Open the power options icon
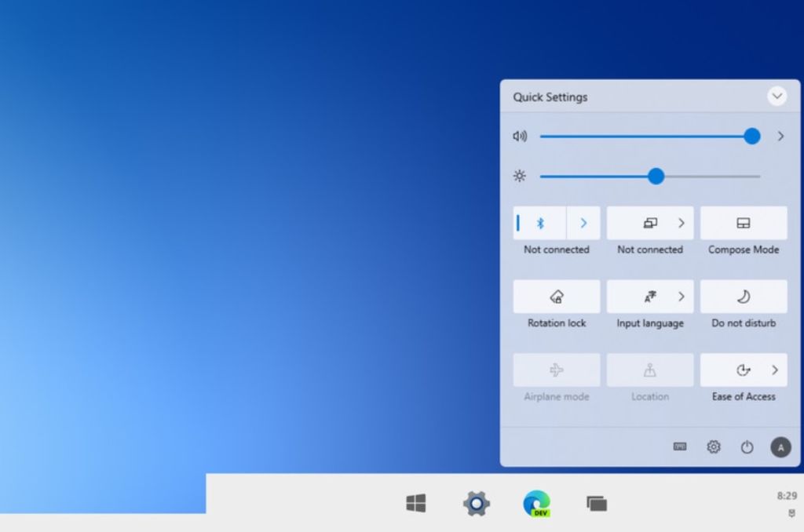 (x=747, y=447)
